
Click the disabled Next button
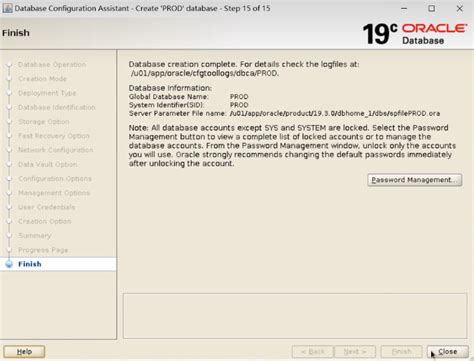(355, 352)
